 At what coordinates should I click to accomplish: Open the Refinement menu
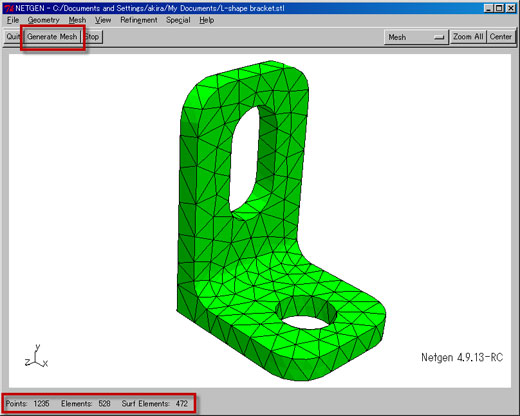139,20
